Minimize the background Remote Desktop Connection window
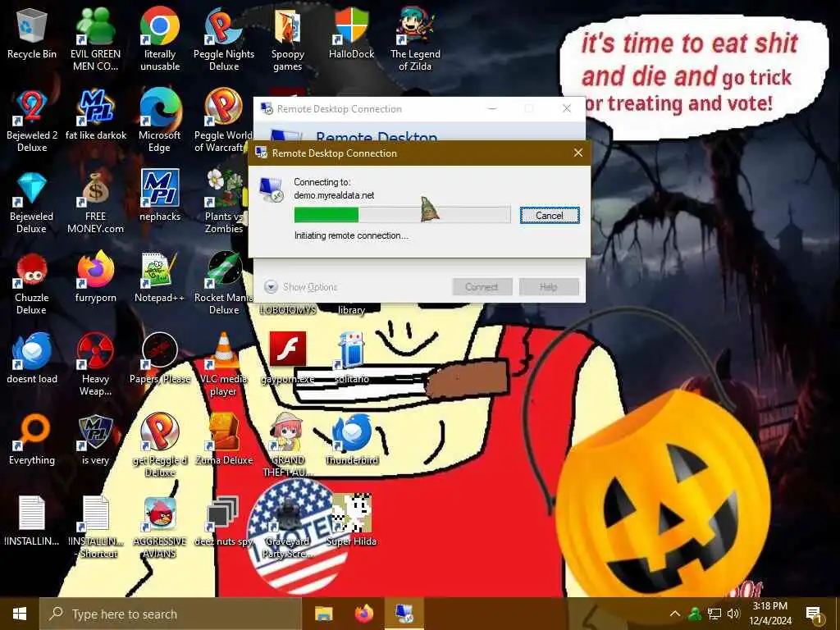840x630 pixels. (x=492, y=109)
